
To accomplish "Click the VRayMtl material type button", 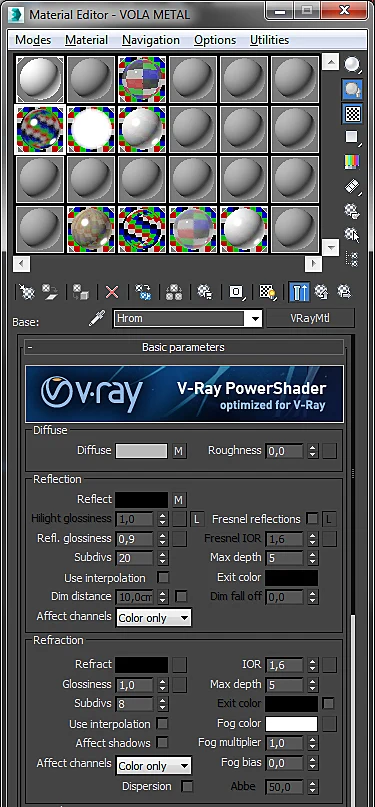I will [310, 318].
